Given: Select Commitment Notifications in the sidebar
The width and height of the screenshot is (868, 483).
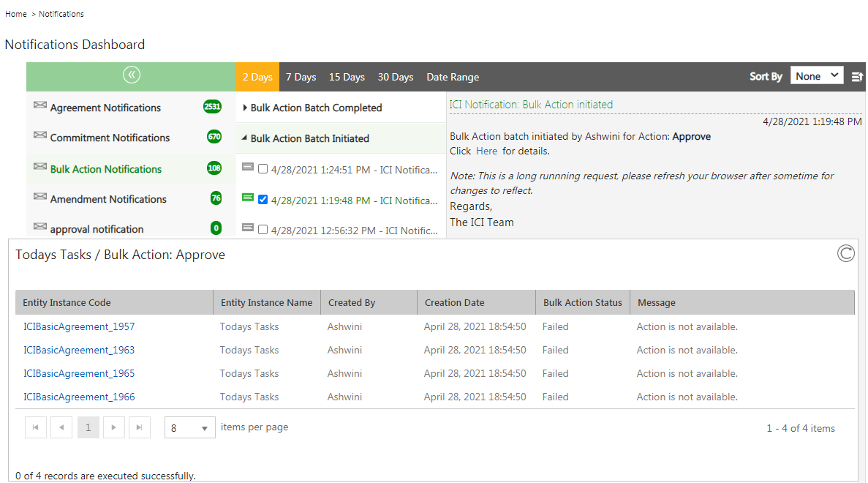Looking at the screenshot, I should [x=110, y=138].
